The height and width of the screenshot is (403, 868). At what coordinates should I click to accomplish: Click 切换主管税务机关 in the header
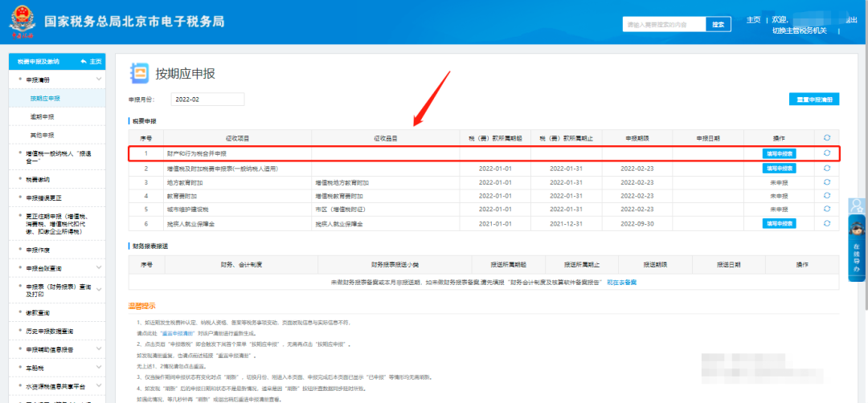800,31
